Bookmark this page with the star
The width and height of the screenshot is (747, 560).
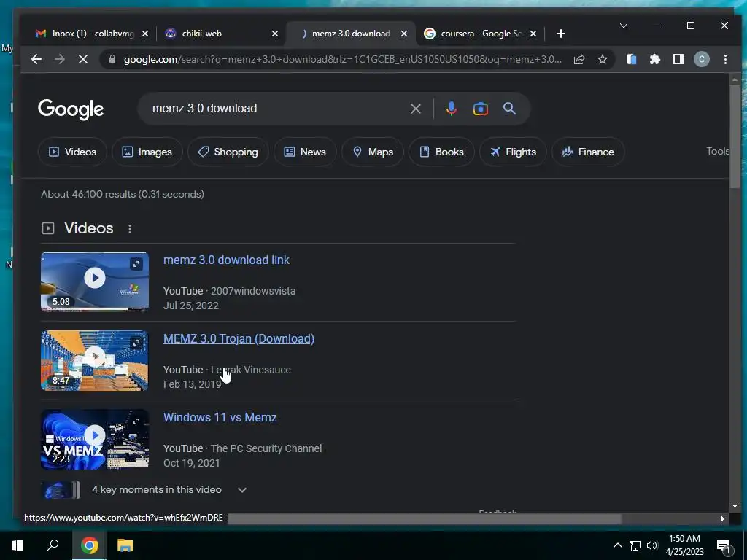coord(603,59)
